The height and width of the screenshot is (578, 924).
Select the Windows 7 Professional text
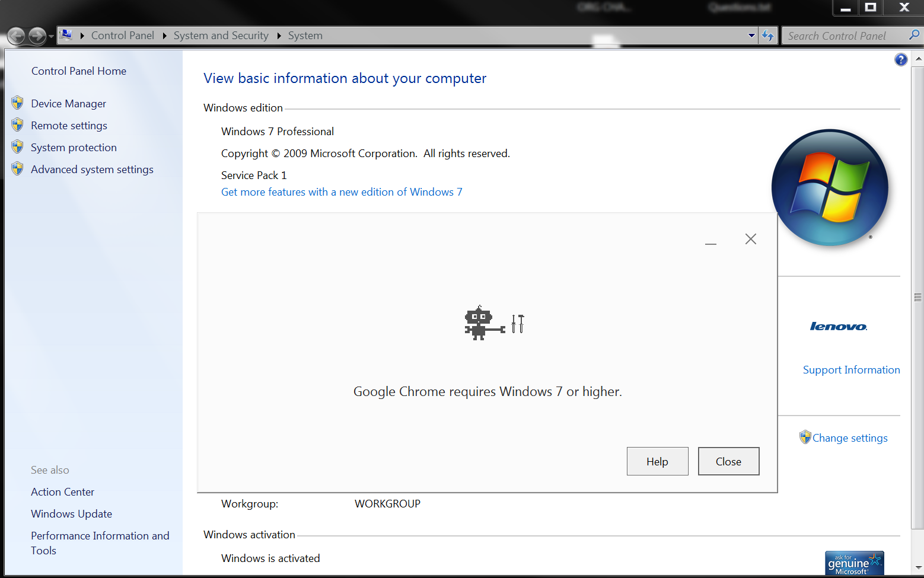(x=278, y=132)
